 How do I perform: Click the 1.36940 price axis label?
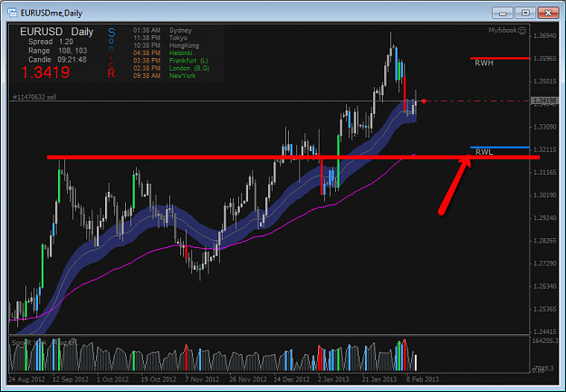[544, 35]
